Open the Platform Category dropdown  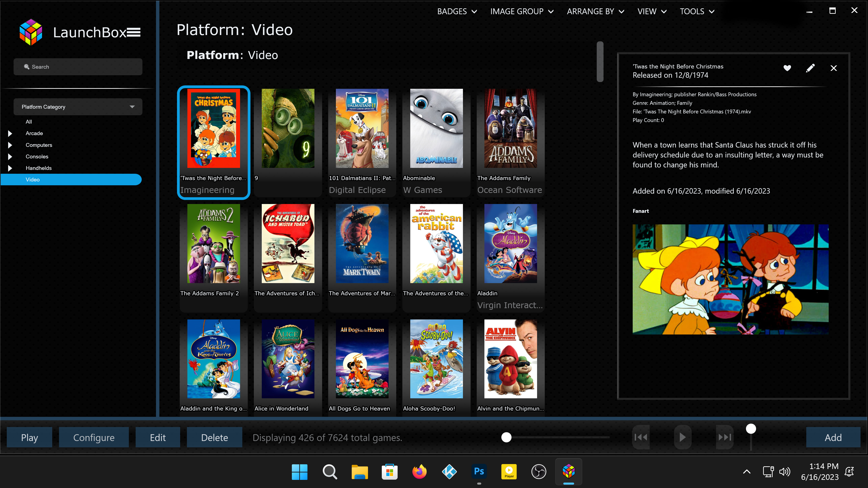[78, 107]
